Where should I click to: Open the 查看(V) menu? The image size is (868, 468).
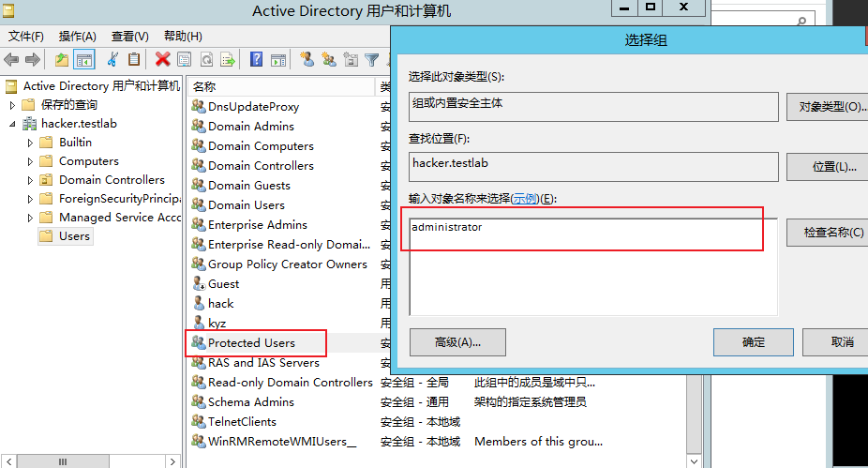130,37
